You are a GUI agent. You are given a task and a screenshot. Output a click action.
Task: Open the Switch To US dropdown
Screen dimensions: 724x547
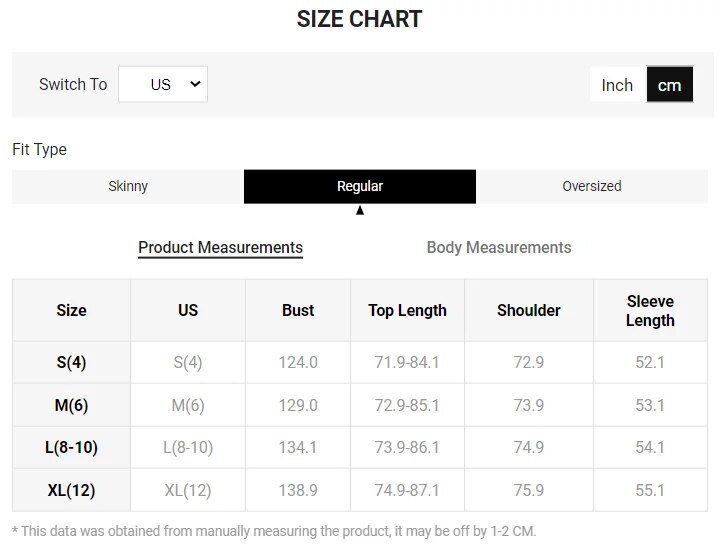tap(163, 84)
